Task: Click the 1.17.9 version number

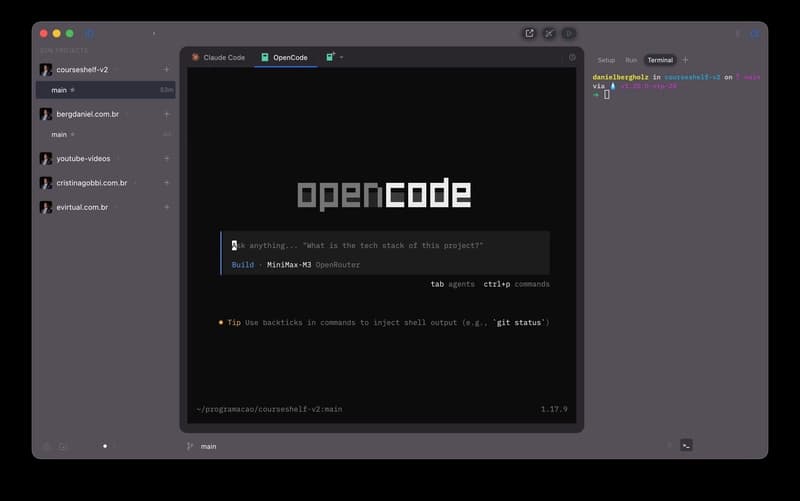Action: [x=554, y=409]
